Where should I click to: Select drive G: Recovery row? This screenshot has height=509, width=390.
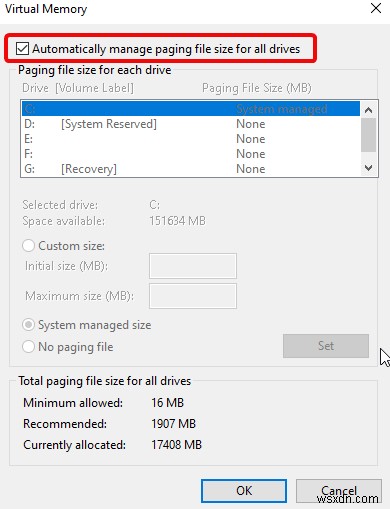[x=191, y=169]
